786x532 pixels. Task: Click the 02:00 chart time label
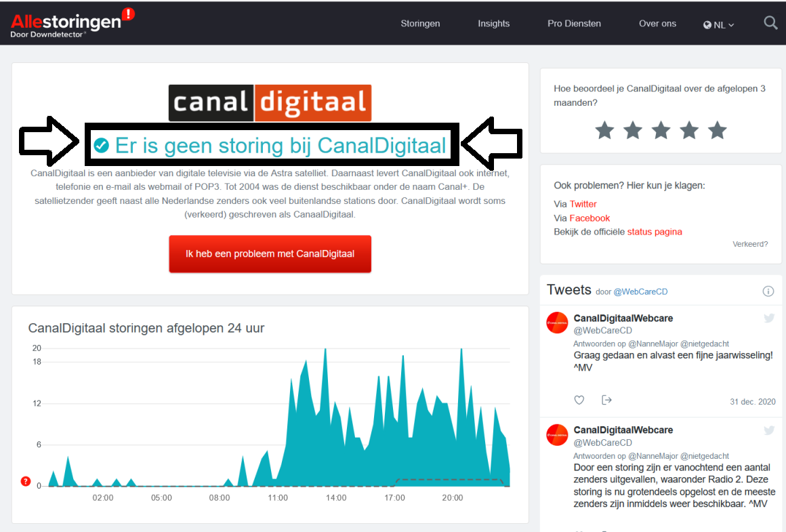coord(103,498)
